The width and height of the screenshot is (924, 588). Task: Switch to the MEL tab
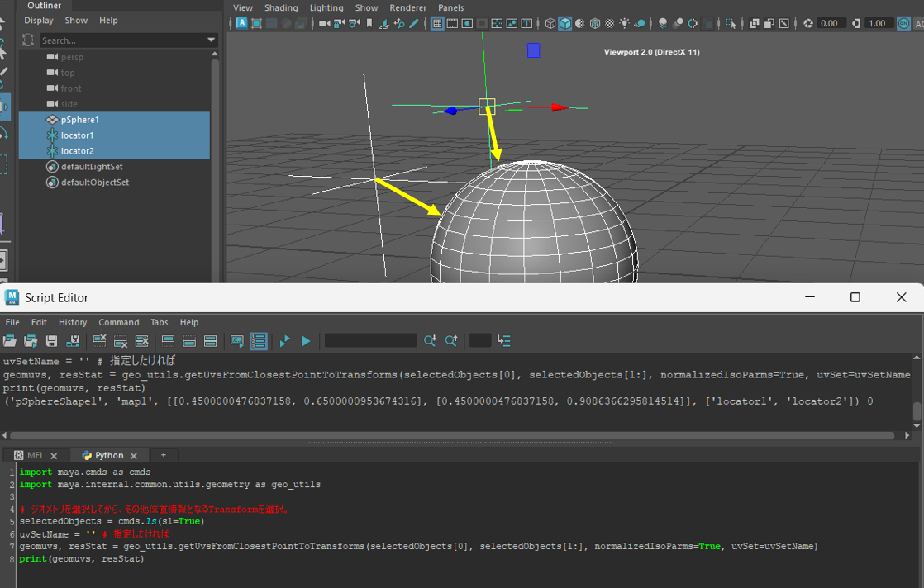coord(36,455)
